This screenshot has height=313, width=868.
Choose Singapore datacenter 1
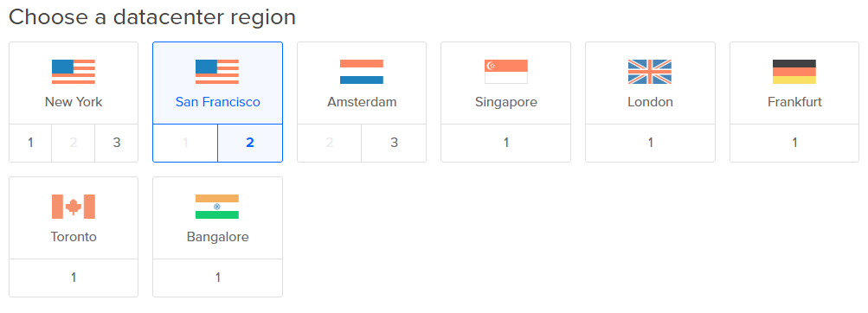[506, 143]
